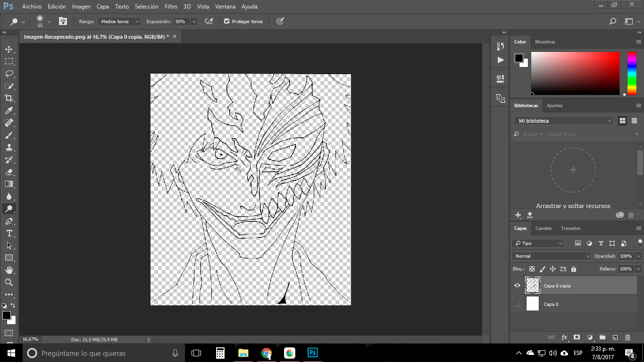The width and height of the screenshot is (644, 362).
Task: Toggle Quick Mask mode icon
Action: pyautogui.click(x=9, y=333)
